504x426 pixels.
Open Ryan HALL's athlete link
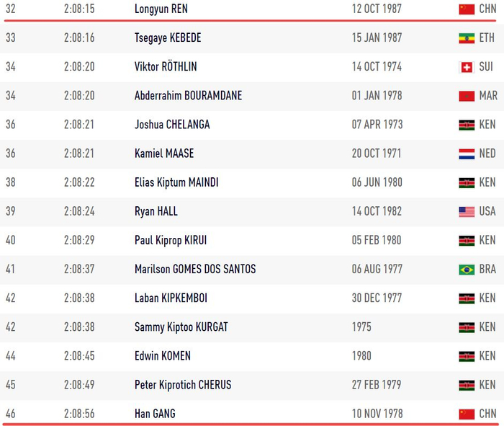[156, 211]
